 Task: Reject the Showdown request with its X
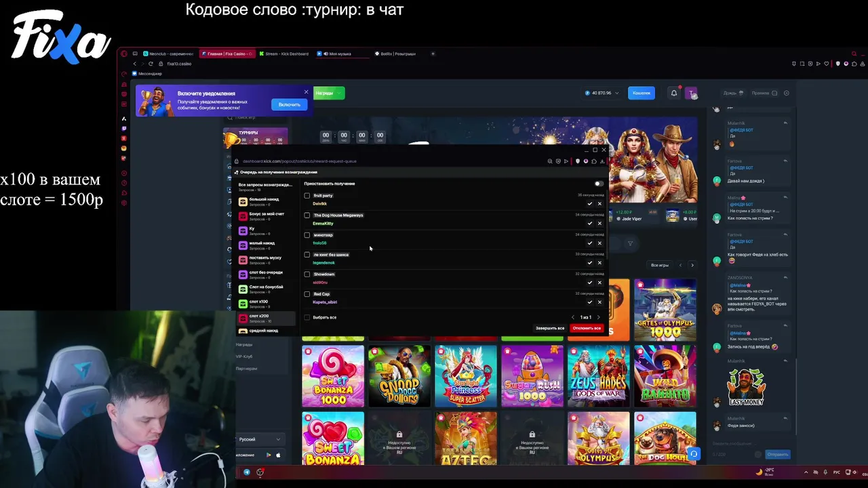coord(599,282)
